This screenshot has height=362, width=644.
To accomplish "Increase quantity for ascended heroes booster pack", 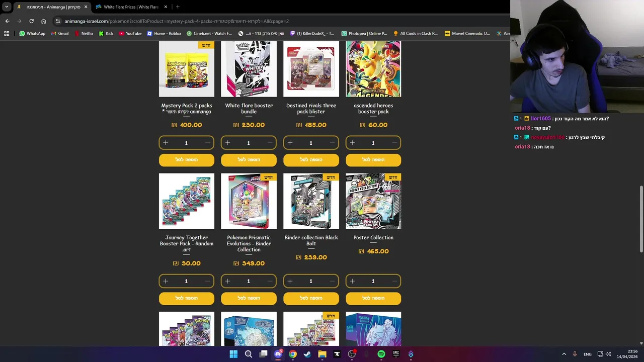I will [x=352, y=143].
